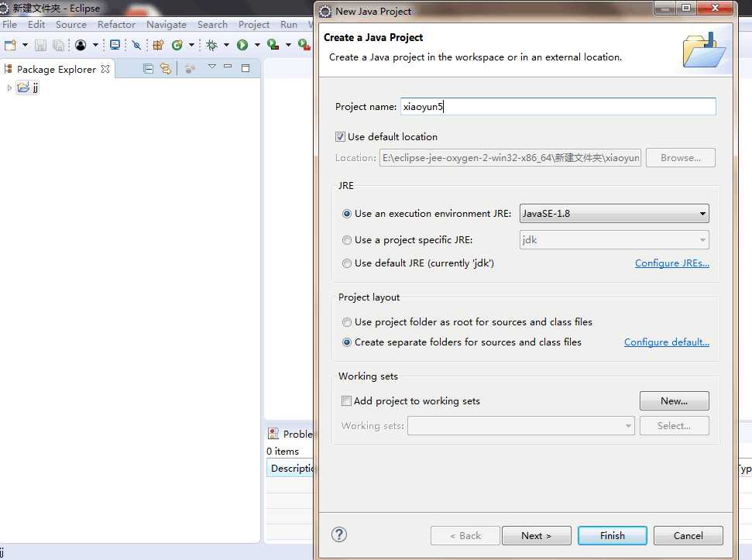Screen dimensions: 752x560
Task: Open the project specific JRE jdk dropdown
Action: click(x=614, y=240)
